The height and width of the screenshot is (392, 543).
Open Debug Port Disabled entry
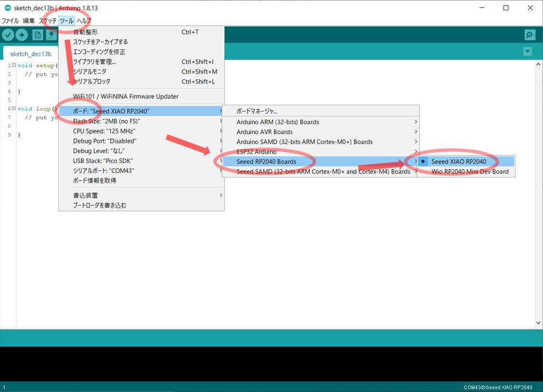pyautogui.click(x=141, y=141)
